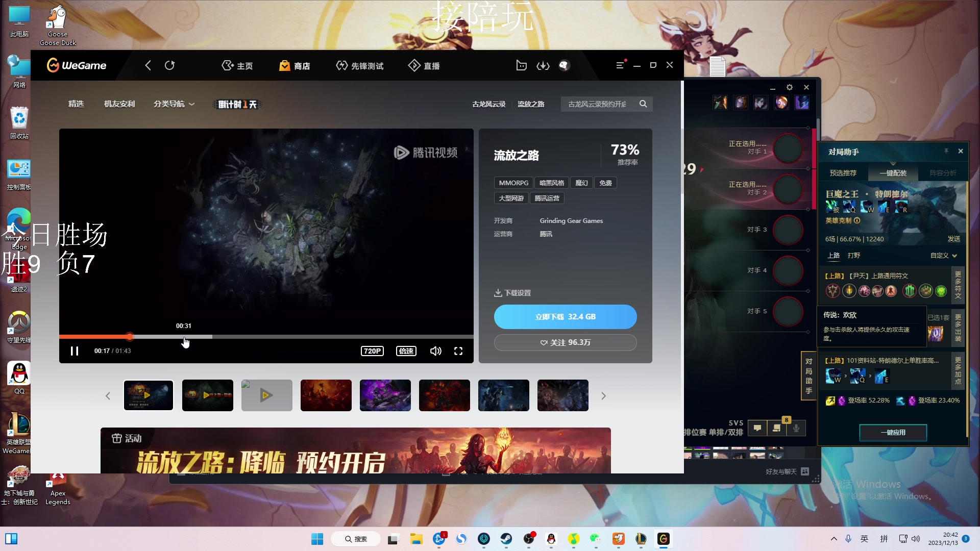Mute the video volume
Viewport: 980px width, 551px height.
[x=435, y=351]
